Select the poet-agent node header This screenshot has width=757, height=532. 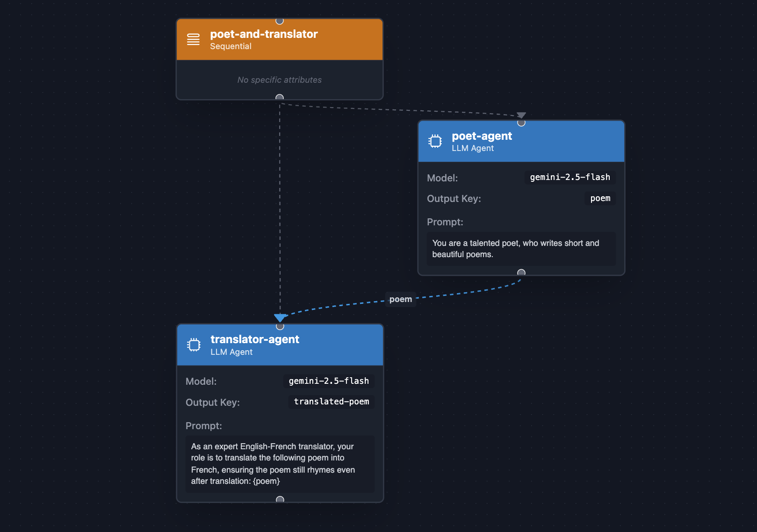point(521,142)
